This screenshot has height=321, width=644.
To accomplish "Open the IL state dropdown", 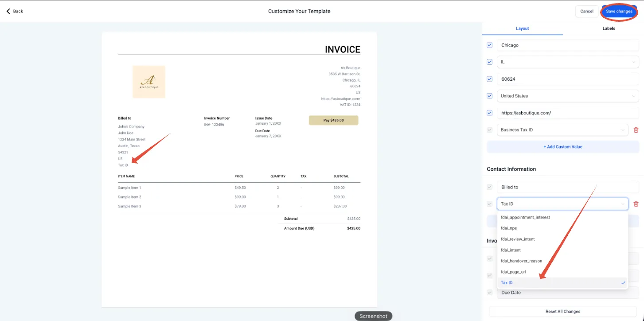I will click(x=568, y=62).
